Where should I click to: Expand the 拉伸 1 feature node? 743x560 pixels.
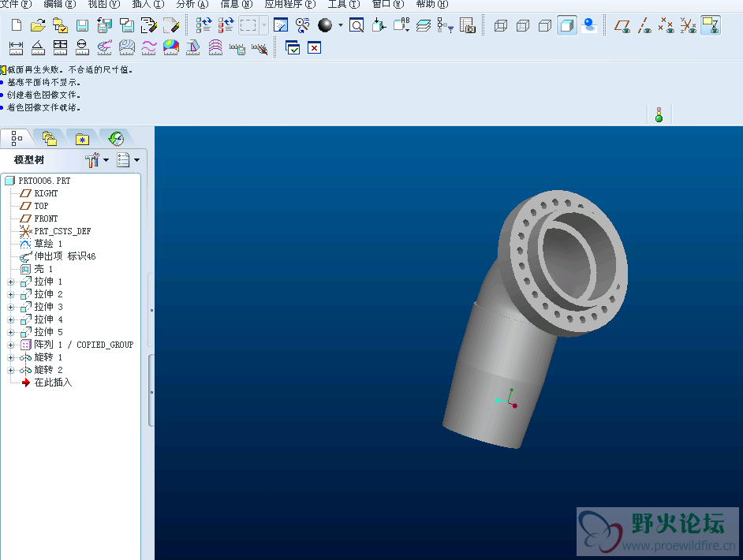point(11,282)
